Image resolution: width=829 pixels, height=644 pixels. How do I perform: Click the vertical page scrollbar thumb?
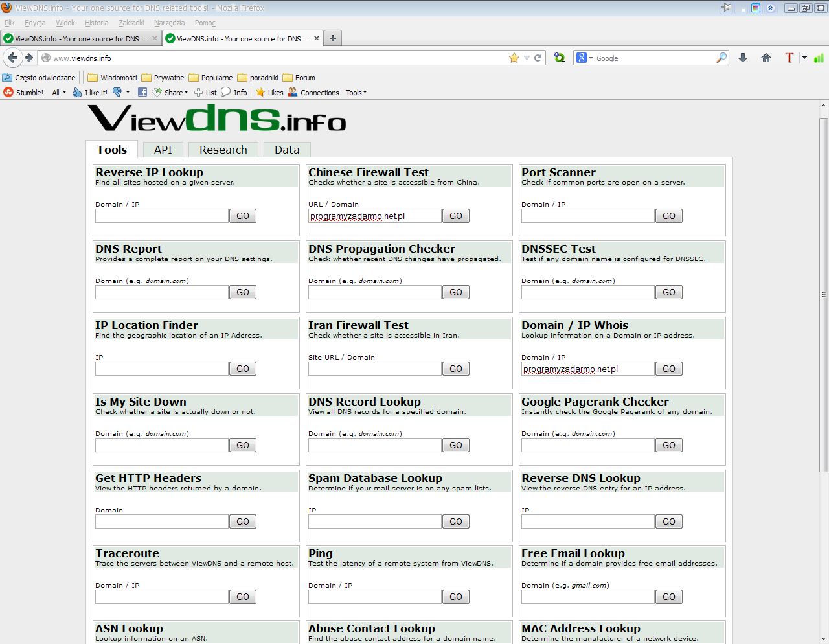pyautogui.click(x=824, y=295)
